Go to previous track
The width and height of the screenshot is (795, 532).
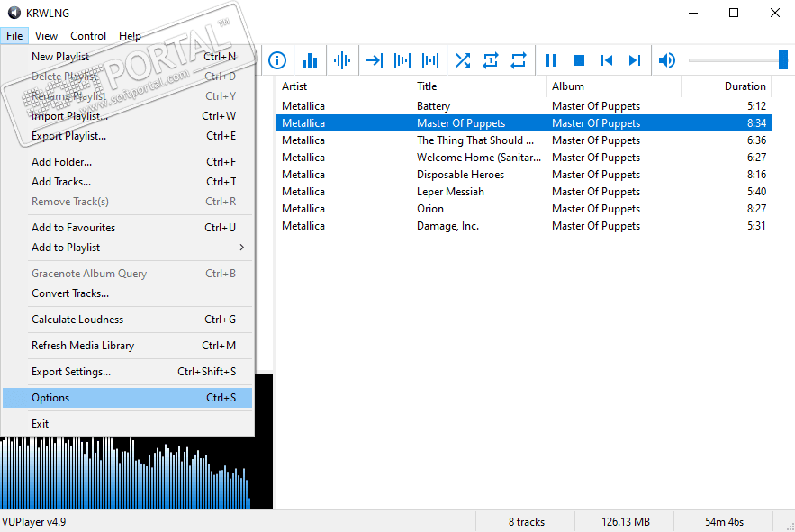tap(607, 60)
